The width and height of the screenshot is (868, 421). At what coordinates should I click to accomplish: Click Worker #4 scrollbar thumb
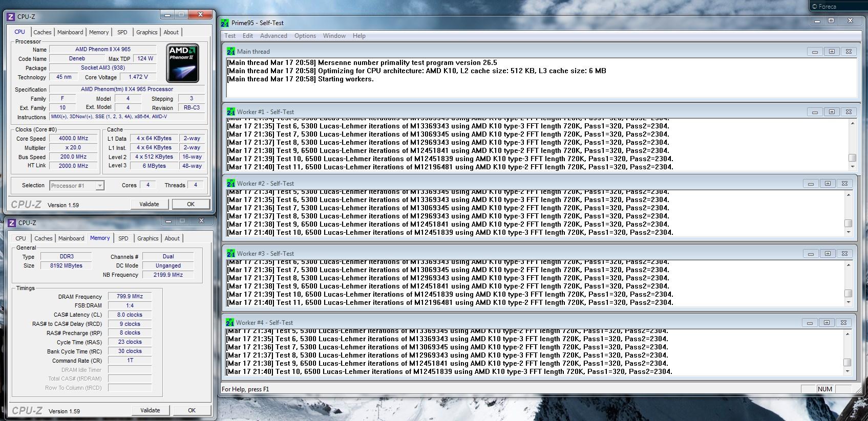pyautogui.click(x=847, y=363)
